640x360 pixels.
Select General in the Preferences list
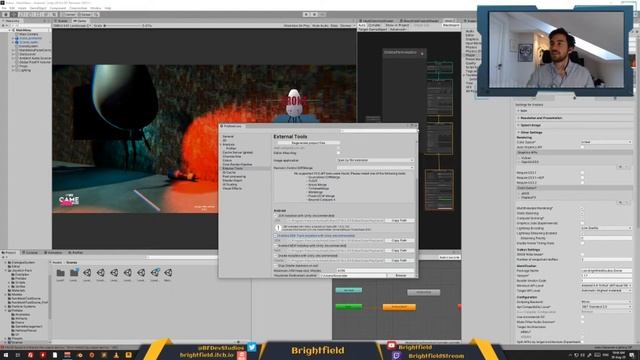[x=228, y=136]
